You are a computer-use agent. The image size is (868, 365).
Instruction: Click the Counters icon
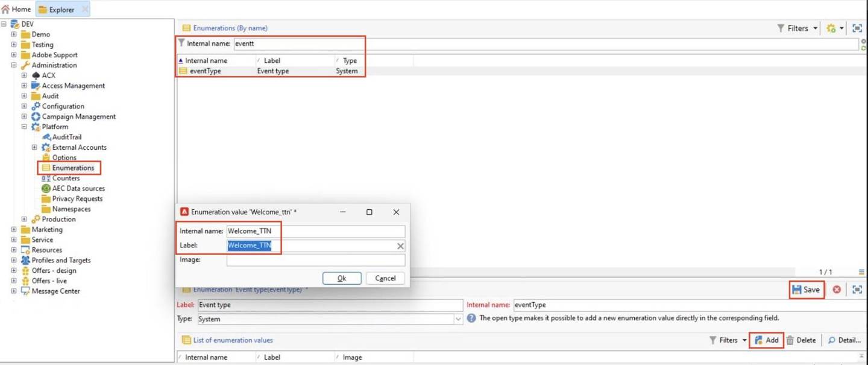[x=46, y=178]
